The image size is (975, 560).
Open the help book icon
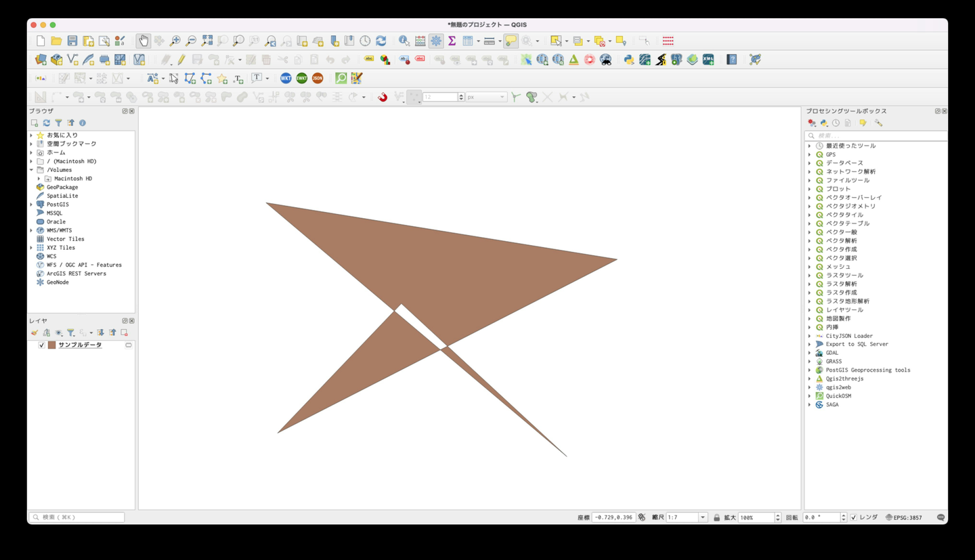coord(732,60)
